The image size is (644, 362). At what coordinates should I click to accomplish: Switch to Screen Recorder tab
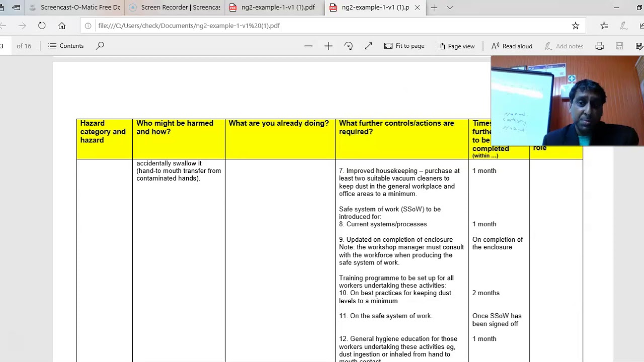pos(175,8)
